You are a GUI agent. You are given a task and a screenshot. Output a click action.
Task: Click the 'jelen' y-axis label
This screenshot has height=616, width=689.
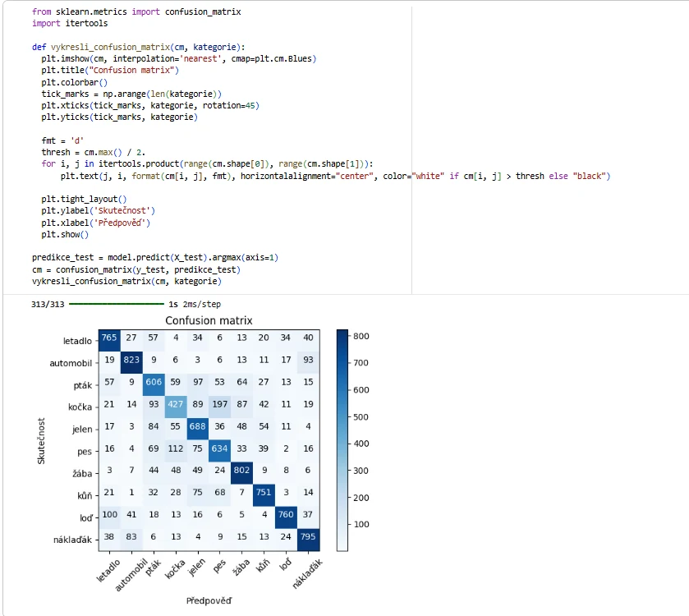click(82, 430)
